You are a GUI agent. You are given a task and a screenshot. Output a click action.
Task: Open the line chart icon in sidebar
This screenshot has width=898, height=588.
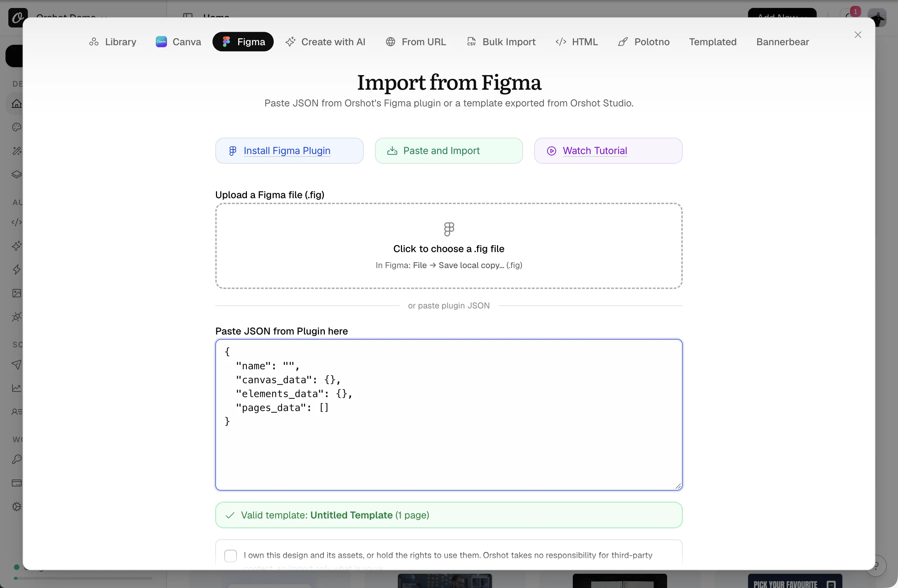(17, 388)
